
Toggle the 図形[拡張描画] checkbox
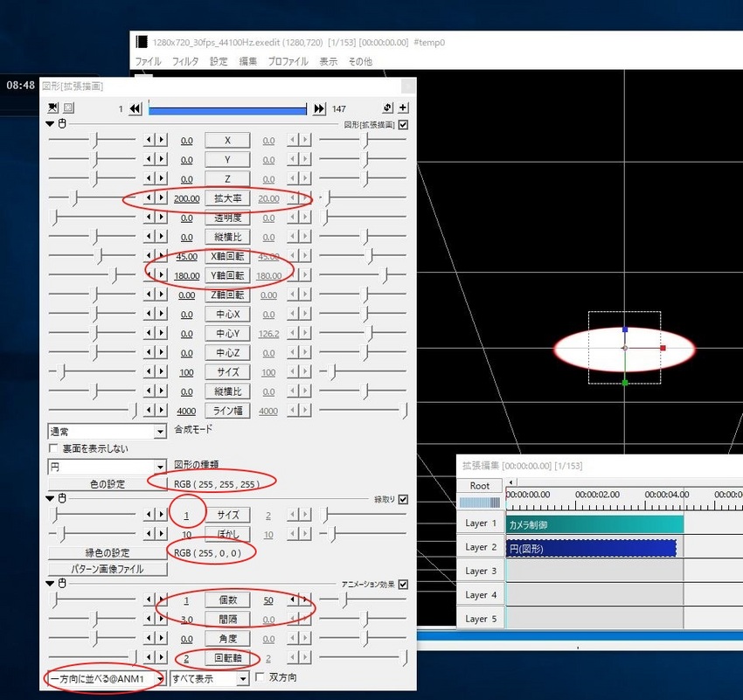403,125
